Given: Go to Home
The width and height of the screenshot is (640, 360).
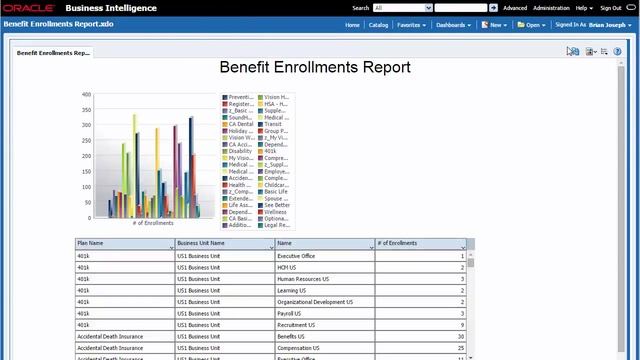Looking at the screenshot, I should point(352,25).
